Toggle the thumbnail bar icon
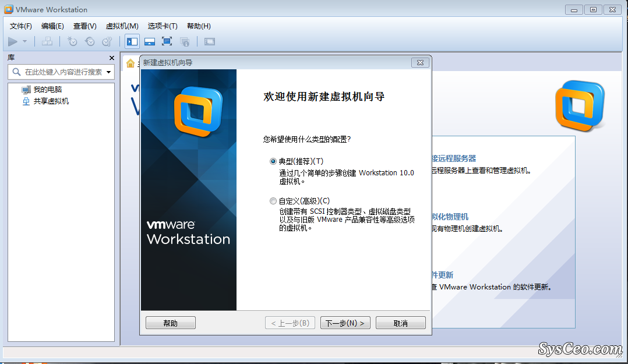Screen dimensions: 628x364 [x=149, y=42]
